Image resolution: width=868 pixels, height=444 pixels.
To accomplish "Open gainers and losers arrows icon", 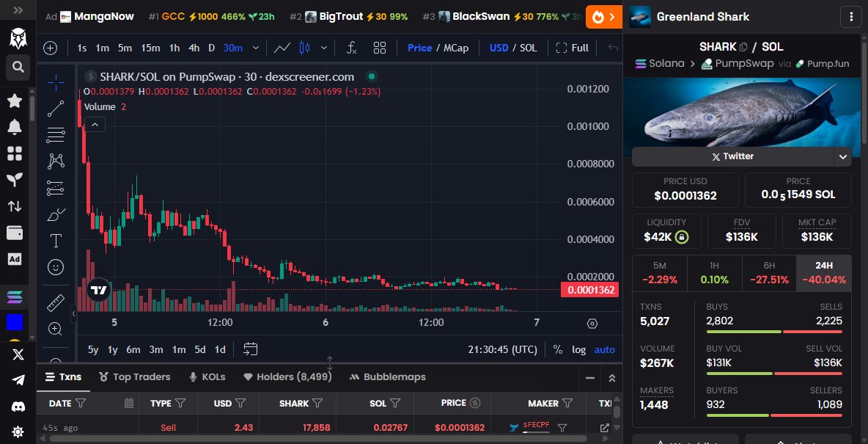I will pos(15,206).
